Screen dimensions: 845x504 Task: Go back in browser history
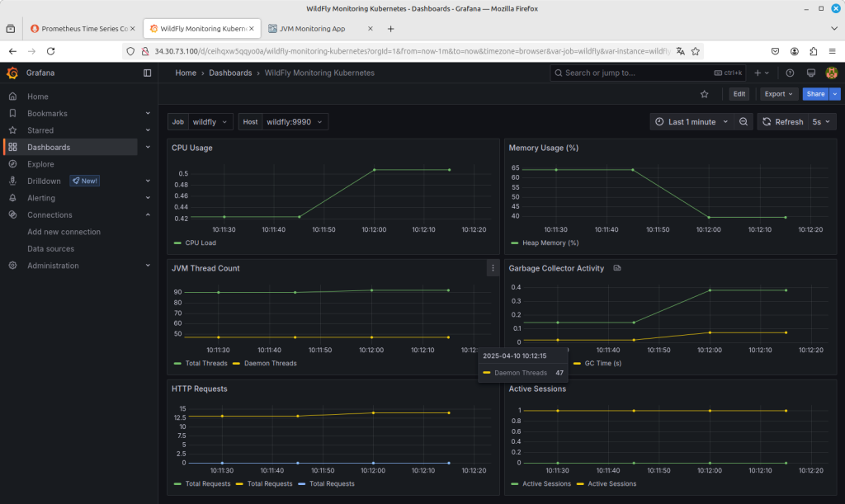tap(12, 51)
